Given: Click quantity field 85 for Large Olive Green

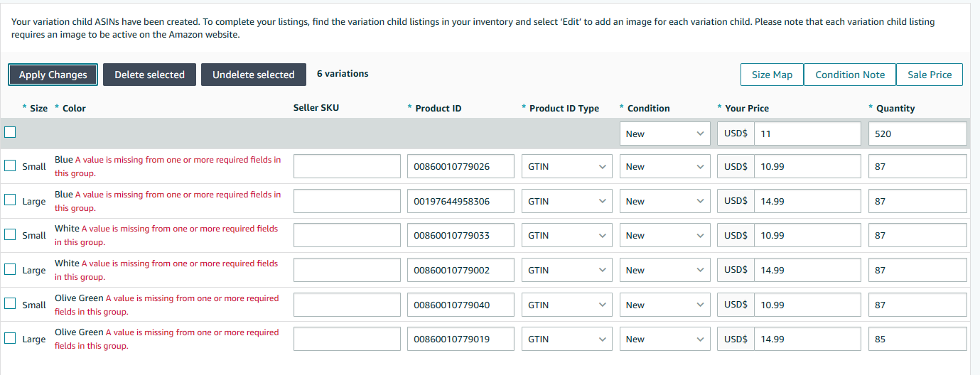Looking at the screenshot, I should (x=917, y=339).
